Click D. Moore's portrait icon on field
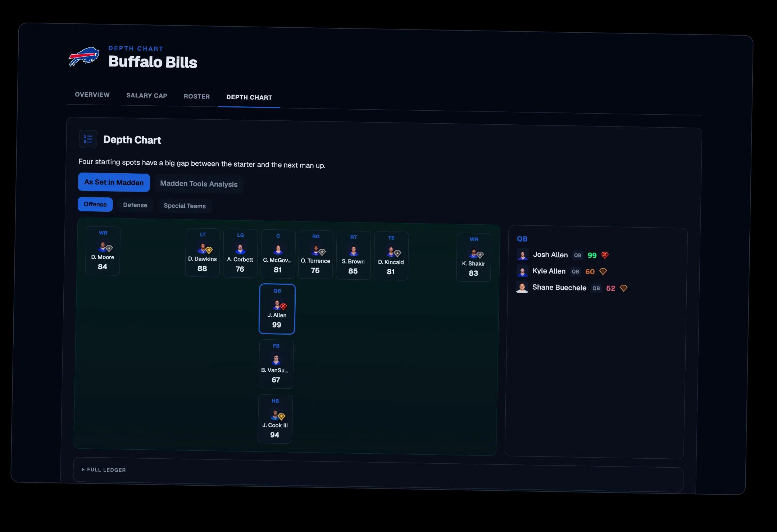 (x=103, y=247)
